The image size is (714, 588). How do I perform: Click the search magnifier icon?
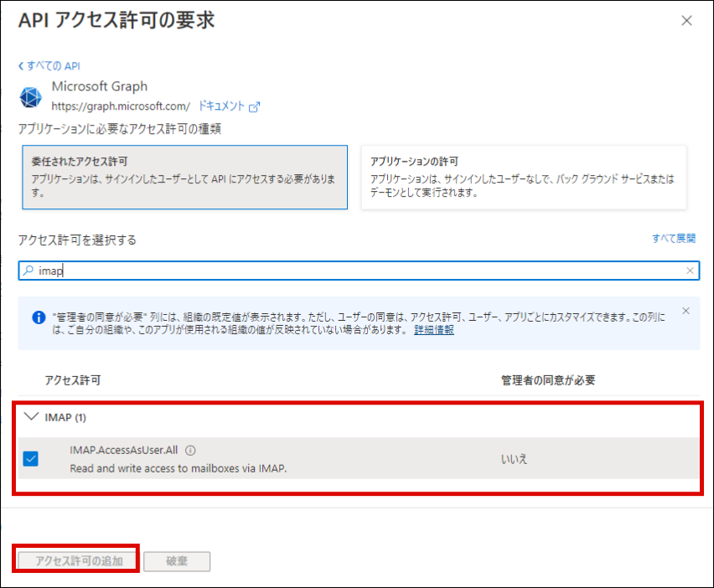tap(28, 271)
